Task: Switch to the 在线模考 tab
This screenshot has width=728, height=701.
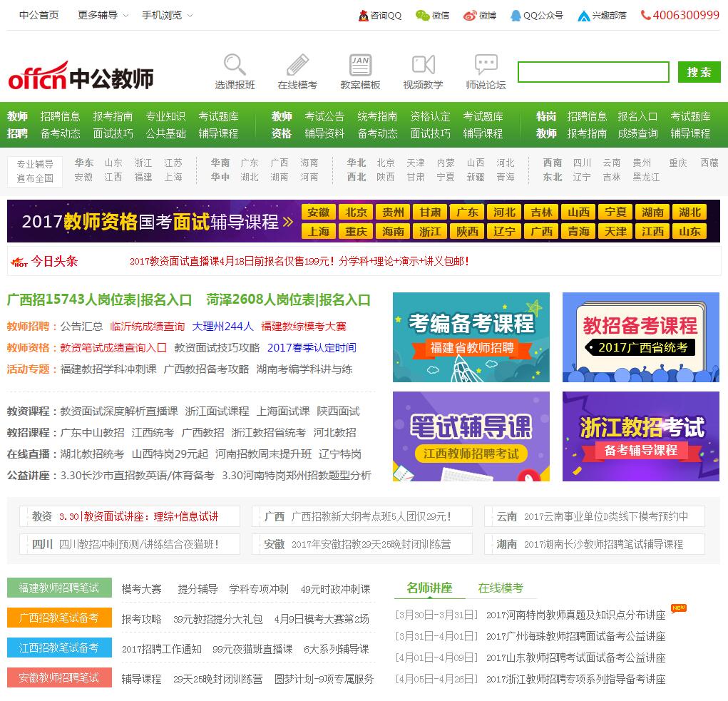Action: 501,588
